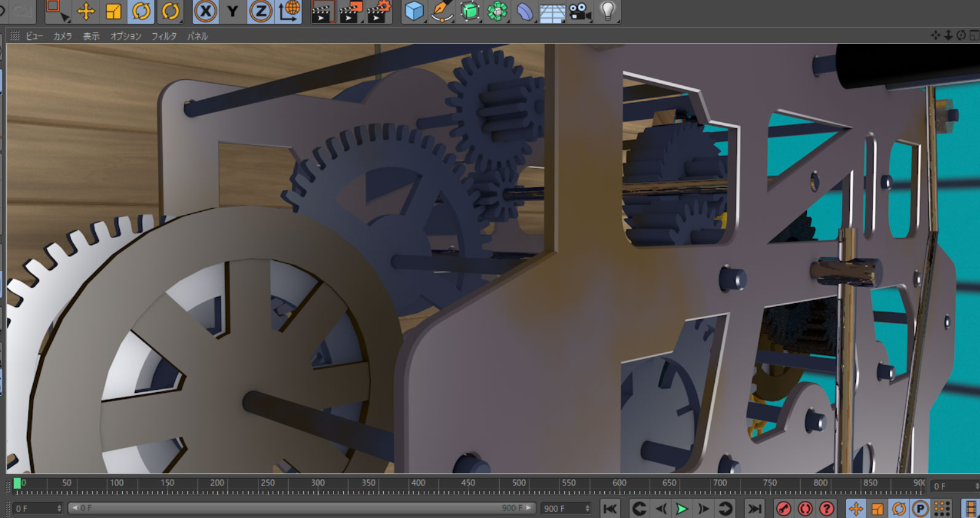
Task: Toggle Rotation keyframing in timeline bar
Action: pos(899,509)
